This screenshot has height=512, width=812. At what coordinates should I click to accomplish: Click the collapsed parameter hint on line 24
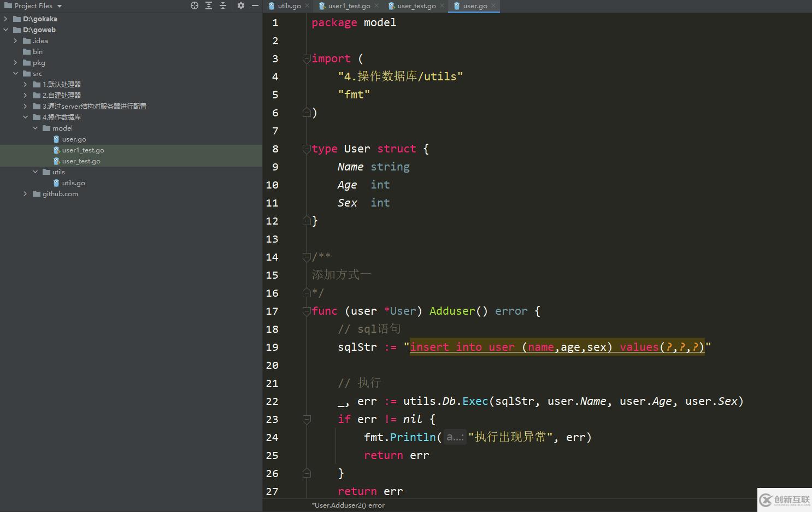tap(455, 437)
